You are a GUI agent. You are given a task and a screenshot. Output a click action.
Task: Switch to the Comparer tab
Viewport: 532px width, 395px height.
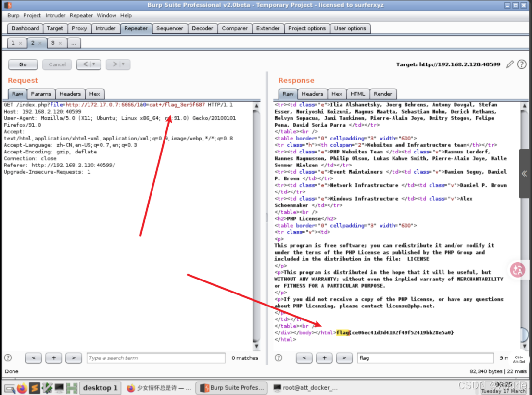click(234, 28)
